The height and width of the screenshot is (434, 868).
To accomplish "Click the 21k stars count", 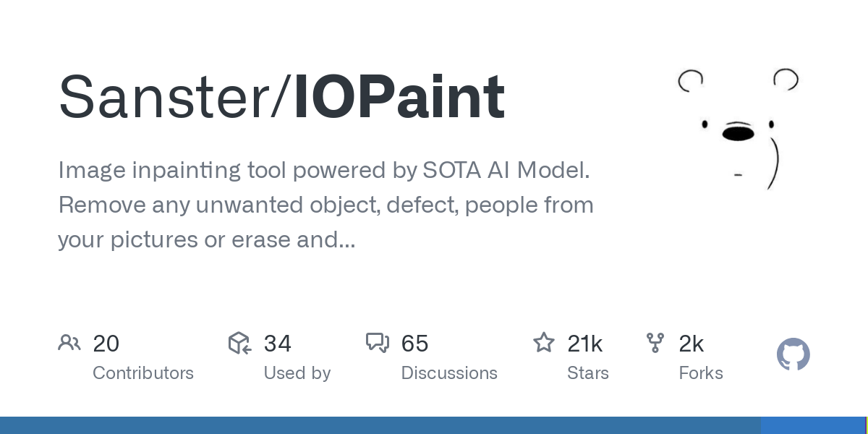I will [x=585, y=344].
